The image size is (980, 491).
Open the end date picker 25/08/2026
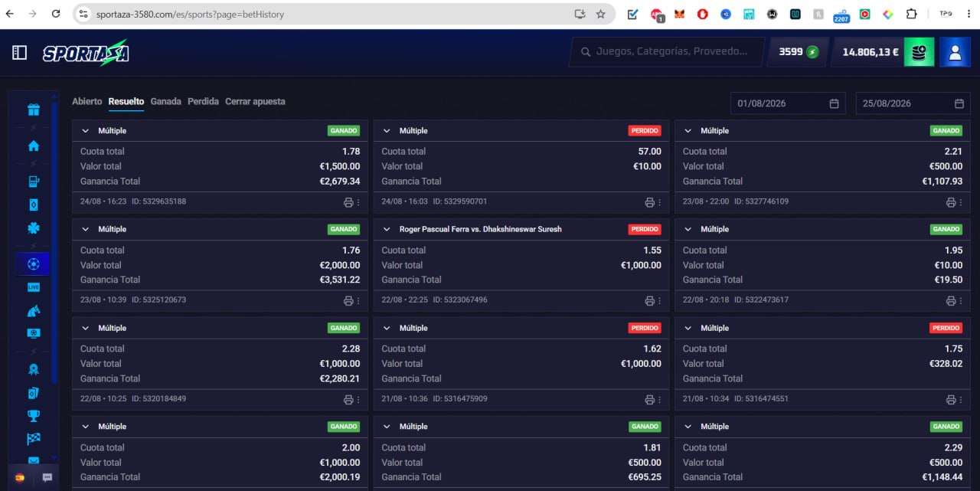pyautogui.click(x=913, y=103)
